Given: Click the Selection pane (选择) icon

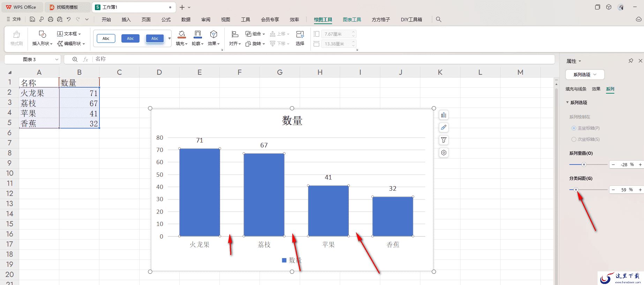Looking at the screenshot, I should tap(300, 34).
